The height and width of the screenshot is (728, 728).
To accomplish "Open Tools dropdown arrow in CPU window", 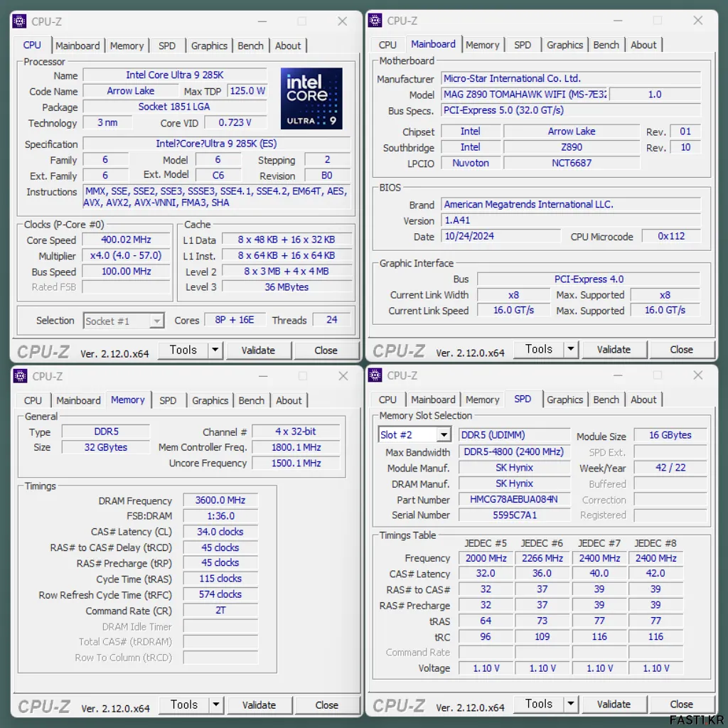I will coord(215,350).
